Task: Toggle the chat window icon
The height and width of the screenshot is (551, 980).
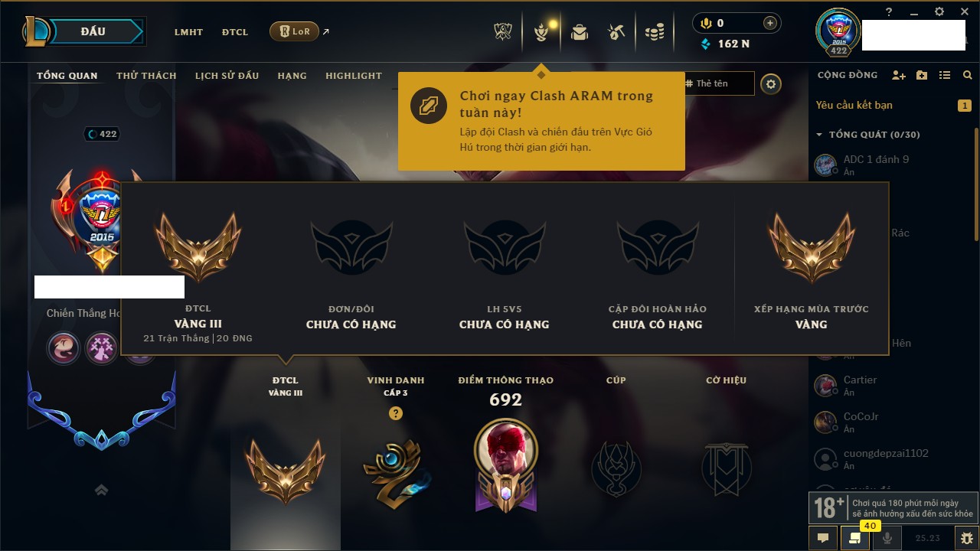Action: click(823, 538)
